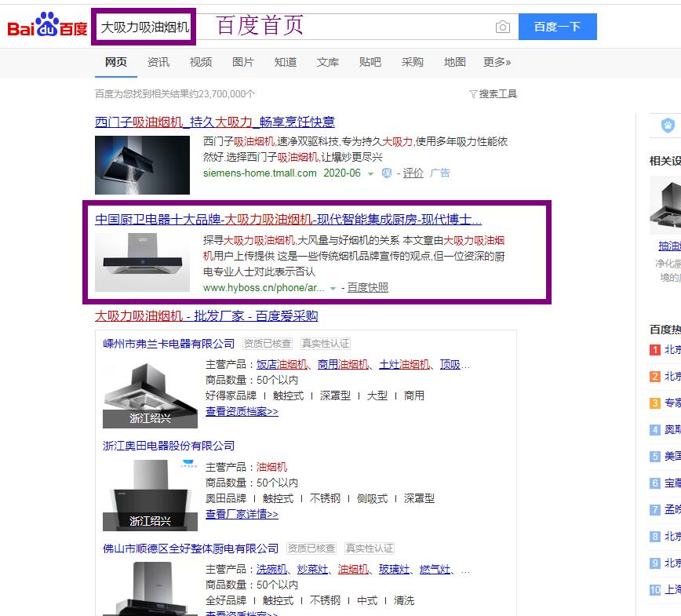Switch to the 图片 tab
681x616 pixels.
(243, 62)
